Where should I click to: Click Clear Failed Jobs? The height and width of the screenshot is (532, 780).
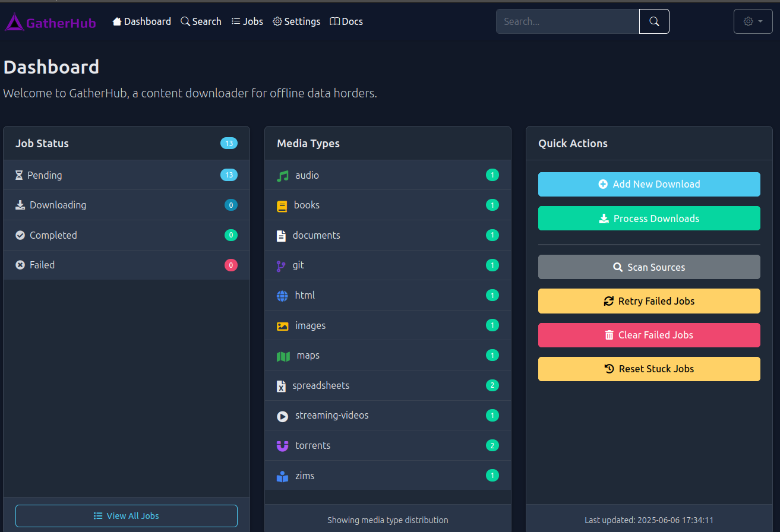(x=649, y=335)
